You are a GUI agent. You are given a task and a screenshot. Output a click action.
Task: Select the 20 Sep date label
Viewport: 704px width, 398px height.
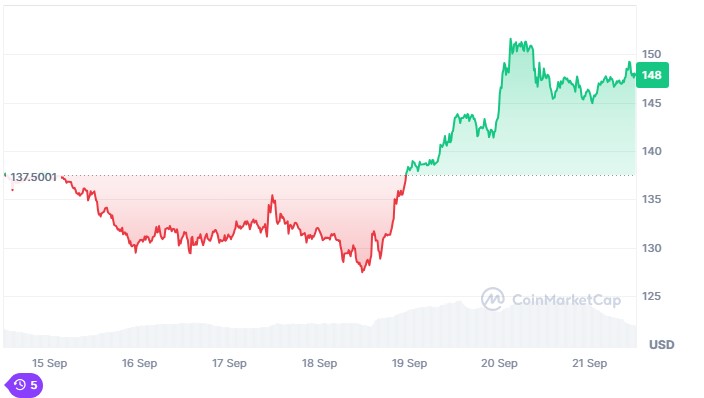[x=499, y=363]
